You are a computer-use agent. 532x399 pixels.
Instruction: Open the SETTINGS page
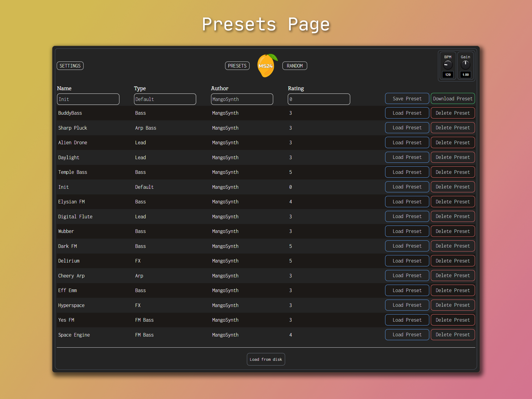(70, 66)
